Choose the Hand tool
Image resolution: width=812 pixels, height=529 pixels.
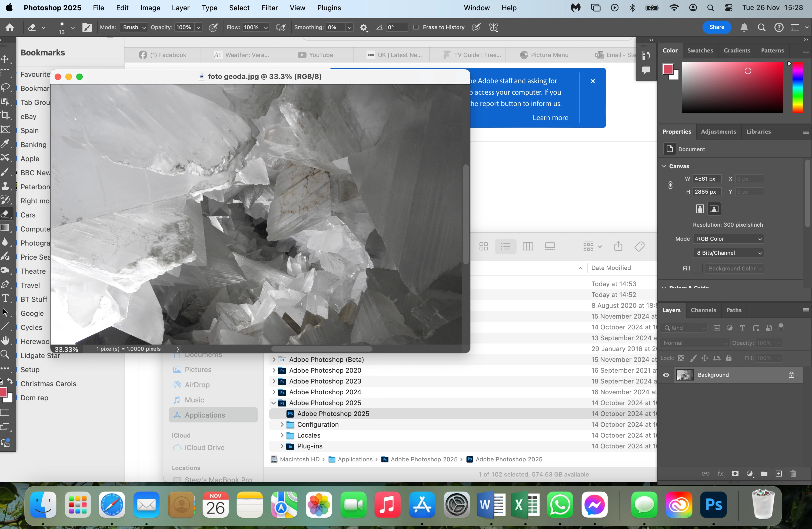pos(5,340)
